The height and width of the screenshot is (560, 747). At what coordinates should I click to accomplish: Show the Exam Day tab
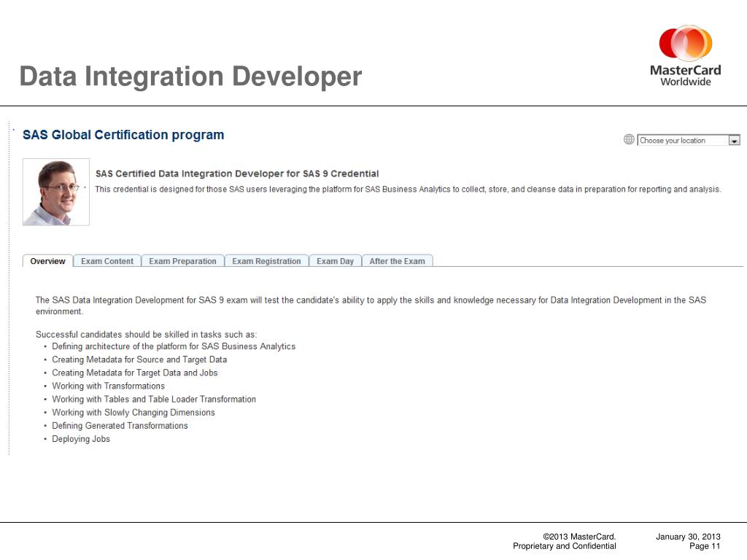pyautogui.click(x=336, y=261)
